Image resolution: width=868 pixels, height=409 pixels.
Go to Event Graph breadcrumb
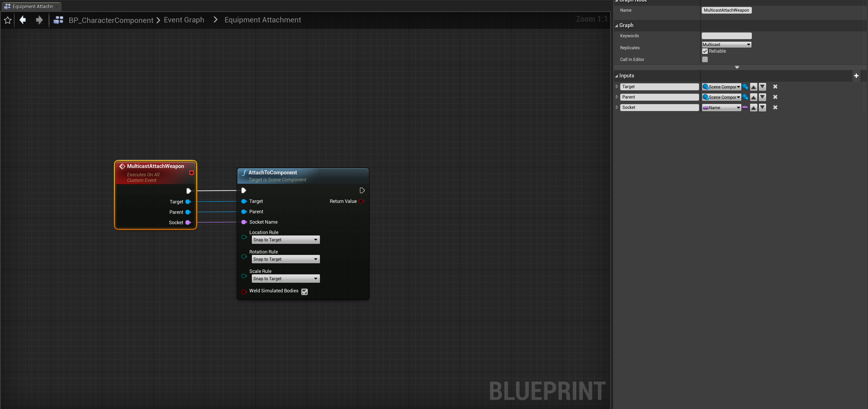(184, 20)
